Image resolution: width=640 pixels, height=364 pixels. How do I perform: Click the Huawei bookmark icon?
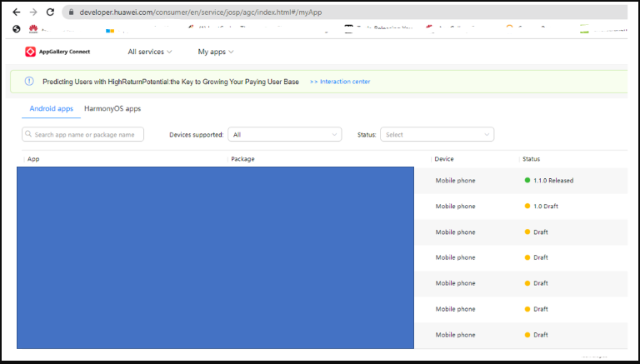[x=33, y=29]
